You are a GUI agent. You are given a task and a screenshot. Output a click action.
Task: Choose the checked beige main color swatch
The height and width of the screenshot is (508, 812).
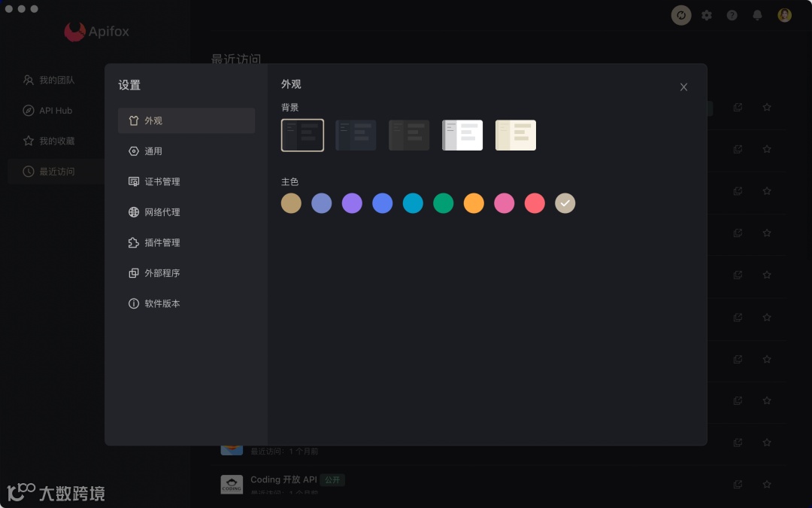coord(565,203)
